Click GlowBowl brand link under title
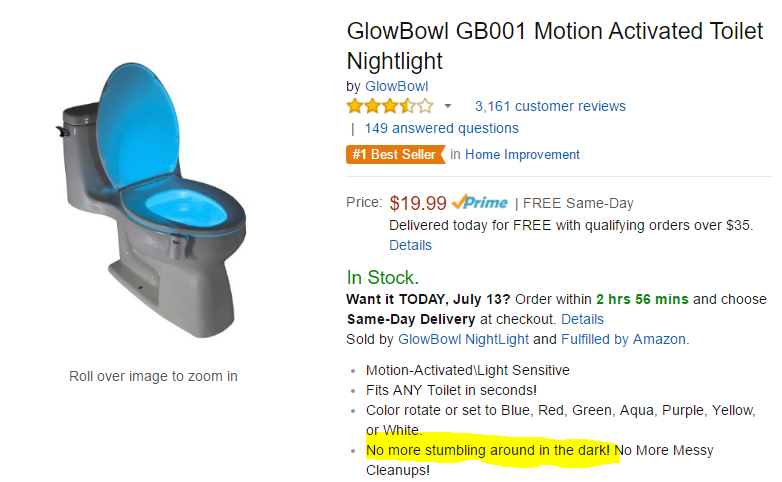The height and width of the screenshot is (482, 782). point(396,86)
